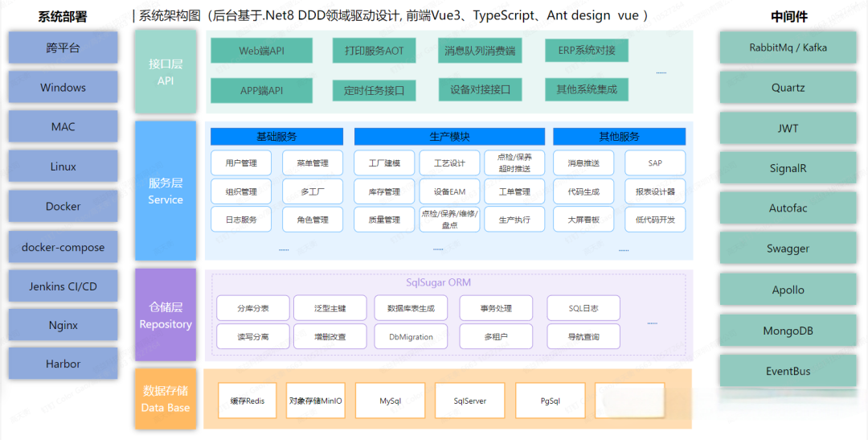Click the Web端API box

pos(261,51)
